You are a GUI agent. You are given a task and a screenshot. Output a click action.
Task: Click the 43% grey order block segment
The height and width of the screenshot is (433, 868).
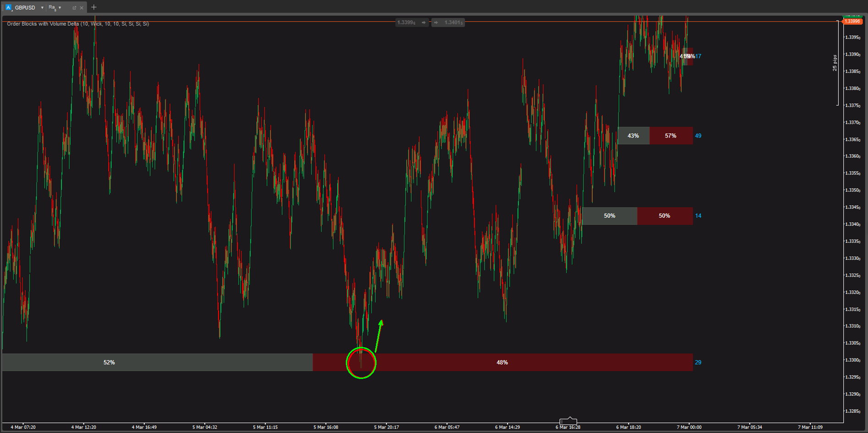(x=633, y=136)
